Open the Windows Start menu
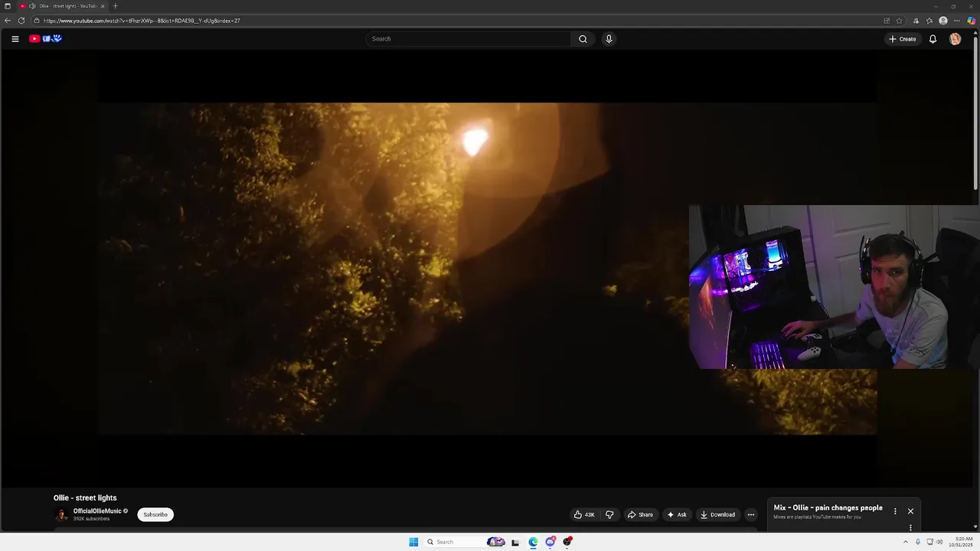The image size is (980, 551). click(x=413, y=542)
